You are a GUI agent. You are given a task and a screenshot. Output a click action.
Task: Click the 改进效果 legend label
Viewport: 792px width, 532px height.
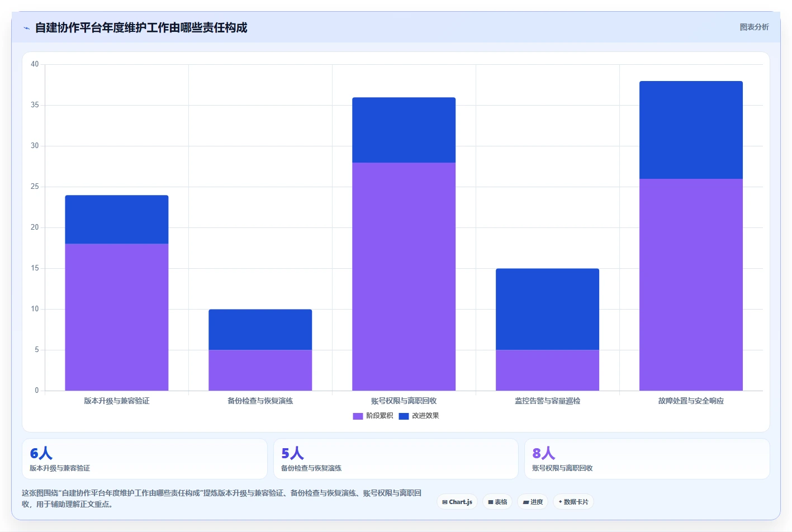(425, 416)
